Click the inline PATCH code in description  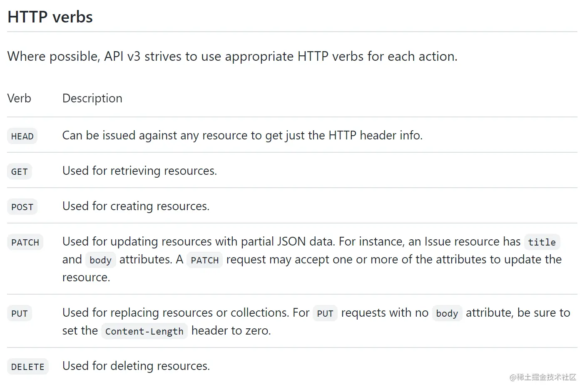tap(204, 260)
